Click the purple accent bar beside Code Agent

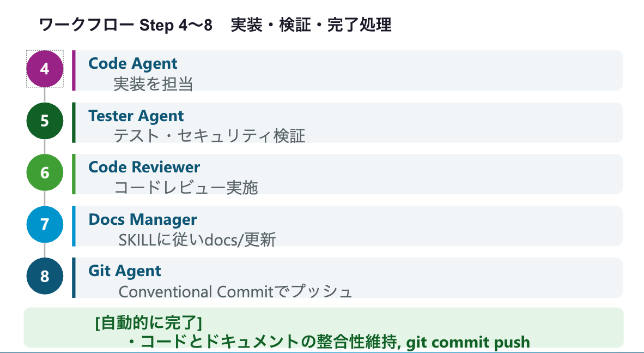click(x=74, y=70)
